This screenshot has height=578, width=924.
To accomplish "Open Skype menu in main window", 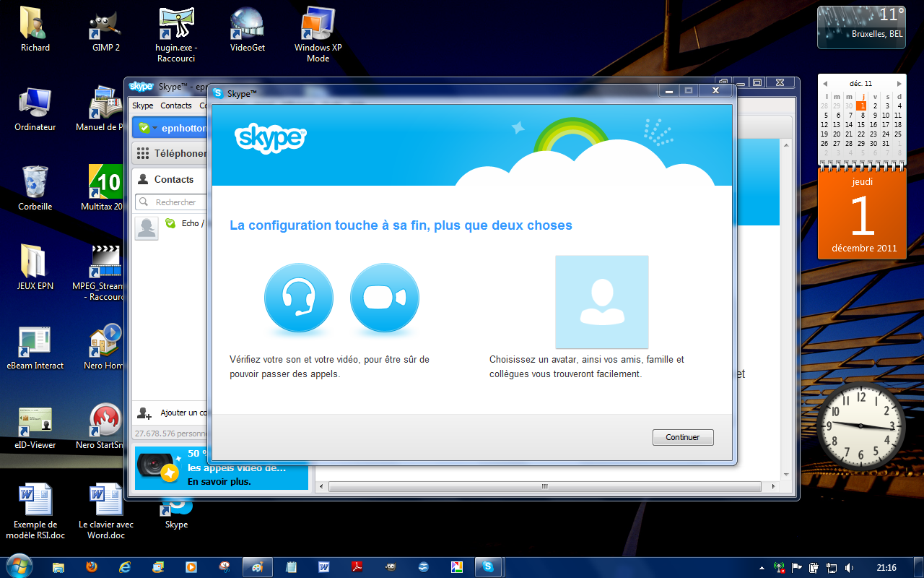I will (x=143, y=105).
